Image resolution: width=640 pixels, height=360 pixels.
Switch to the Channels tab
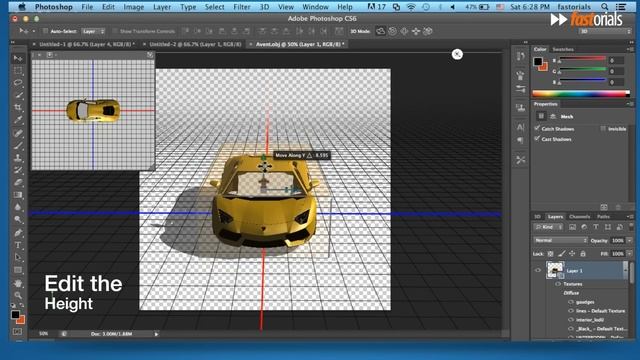(x=580, y=217)
